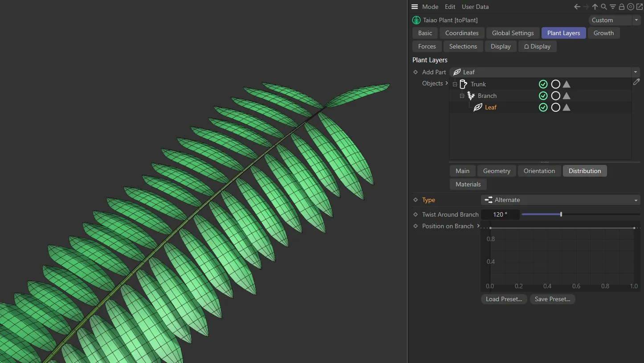Click the Branch icon in the plant hierarchy
The image size is (644, 363).
pos(470,96)
